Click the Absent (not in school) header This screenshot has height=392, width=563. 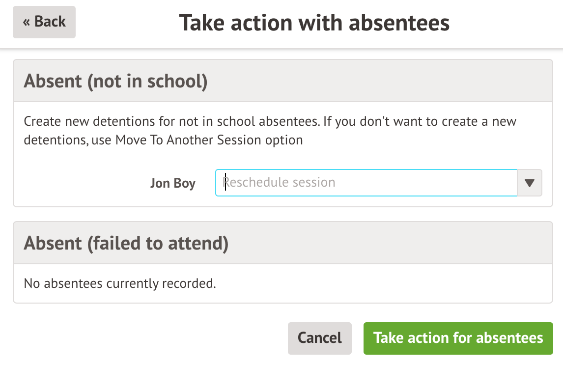115,81
